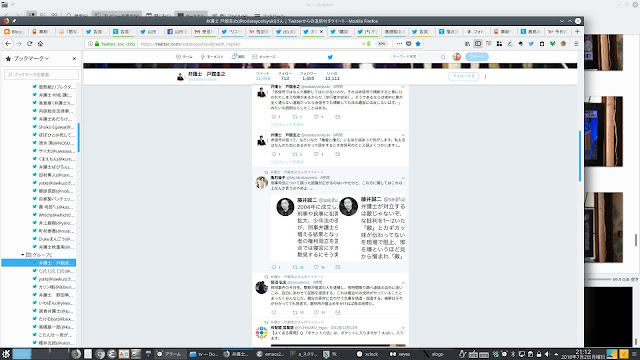Click the Twitter page vertical scrollbar

click(x=580, y=156)
